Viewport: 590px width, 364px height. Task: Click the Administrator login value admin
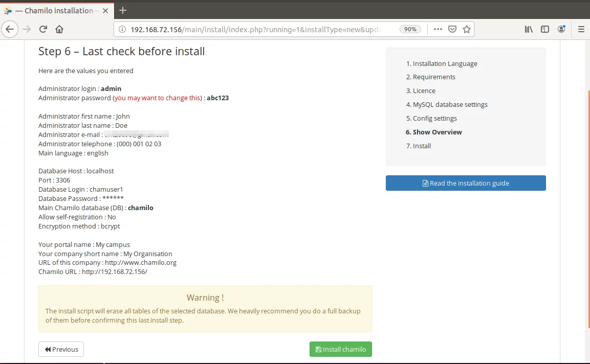point(111,89)
